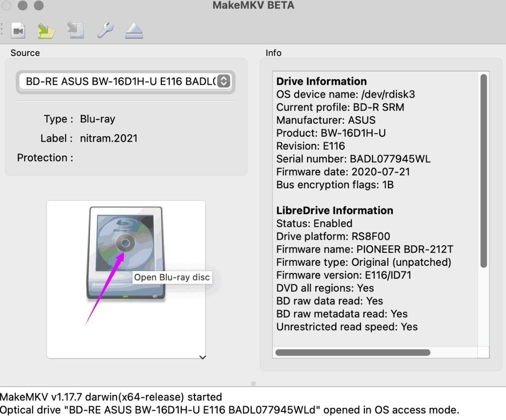
Task: Click the Drive Information heading
Action: click(x=321, y=81)
